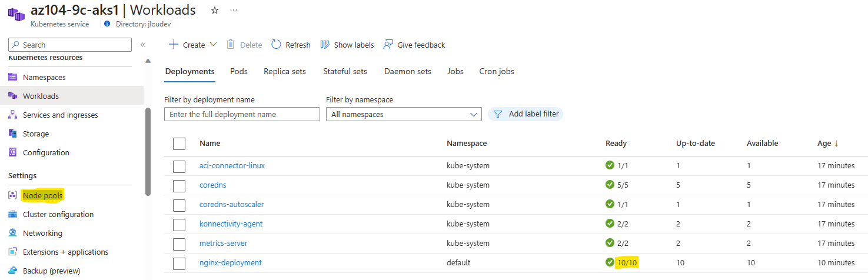
Task: Sort by the Name column header
Action: coord(209,144)
